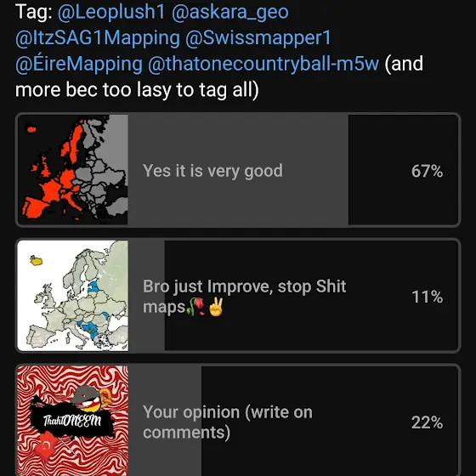Click the 11% poll result percentage
Viewport: 476px width, 476px height.
[x=427, y=297]
